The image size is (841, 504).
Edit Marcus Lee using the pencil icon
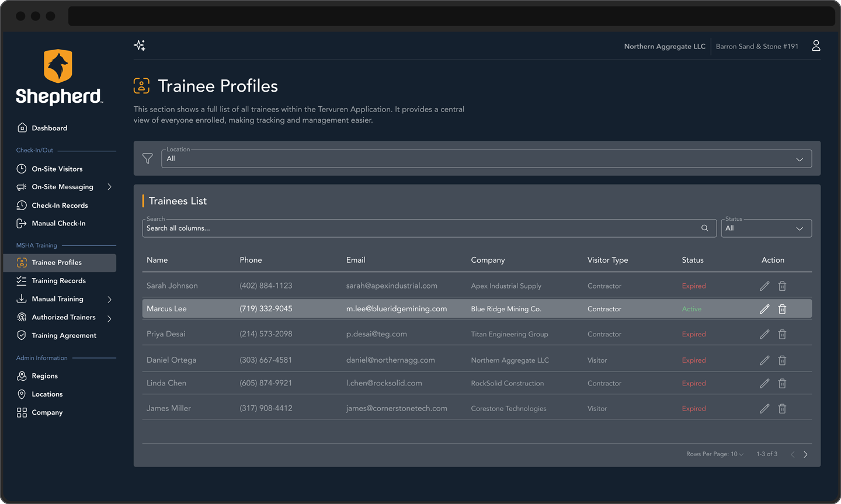point(764,309)
